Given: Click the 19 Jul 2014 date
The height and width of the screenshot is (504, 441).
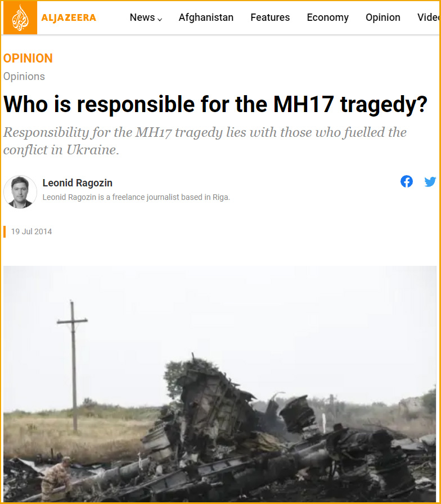Looking at the screenshot, I should [31, 231].
